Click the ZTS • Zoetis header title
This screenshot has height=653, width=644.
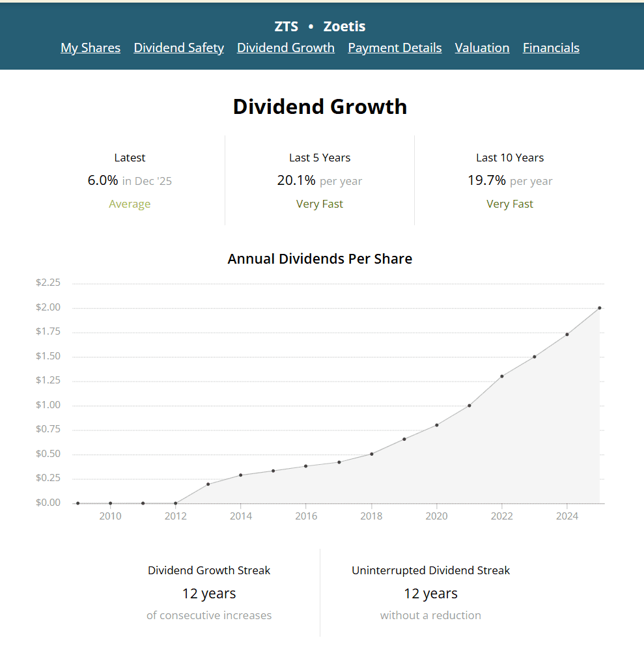tap(320, 26)
